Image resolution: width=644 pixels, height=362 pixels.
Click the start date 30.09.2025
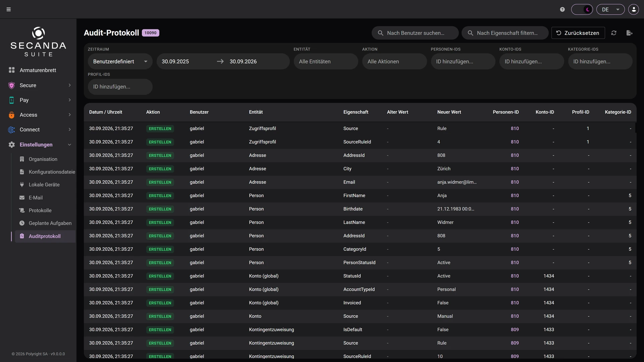click(x=175, y=61)
